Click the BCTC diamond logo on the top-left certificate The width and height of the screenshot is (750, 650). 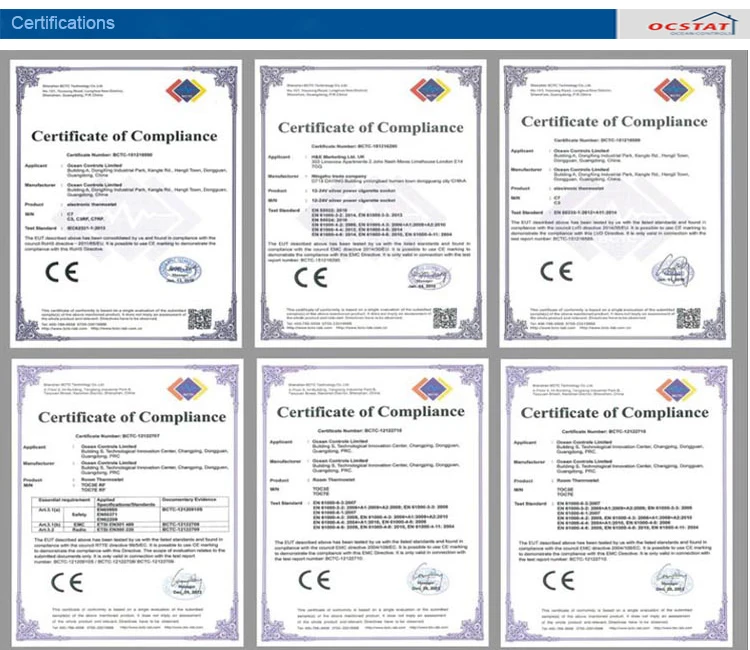[186, 97]
